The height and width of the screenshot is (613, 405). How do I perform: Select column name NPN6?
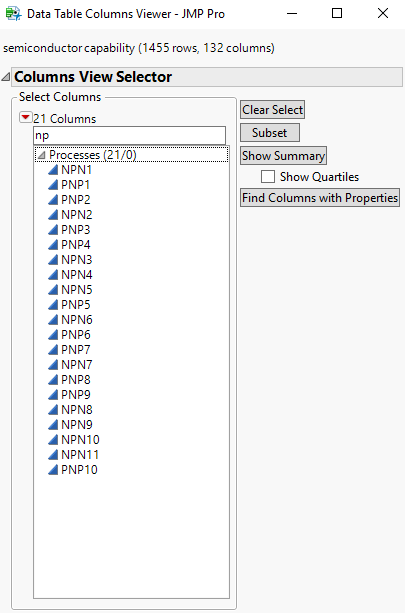click(76, 319)
